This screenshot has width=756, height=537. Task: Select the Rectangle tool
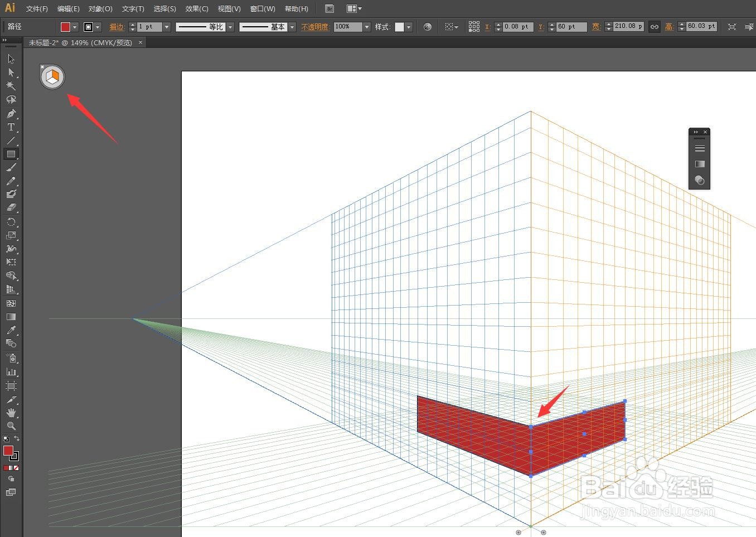(x=11, y=154)
